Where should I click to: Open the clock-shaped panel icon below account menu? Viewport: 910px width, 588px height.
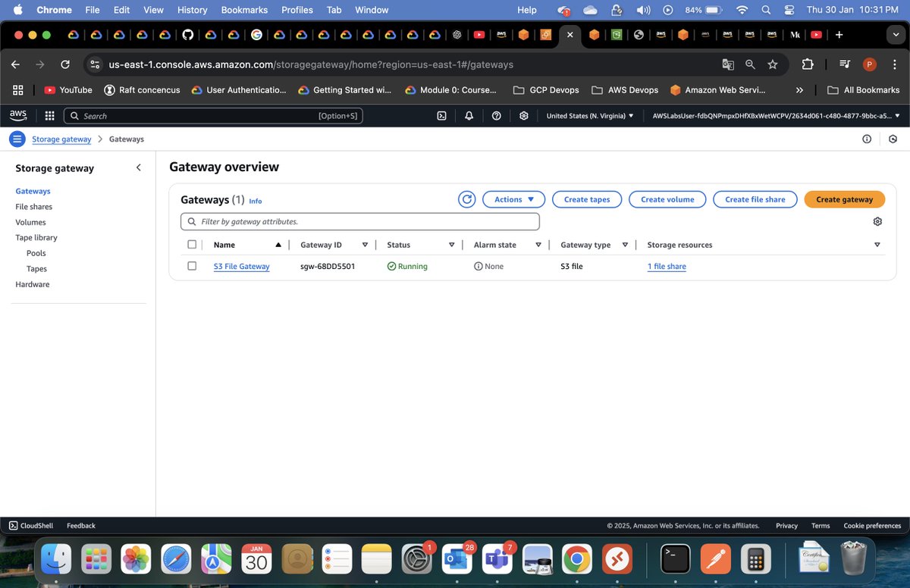point(893,139)
